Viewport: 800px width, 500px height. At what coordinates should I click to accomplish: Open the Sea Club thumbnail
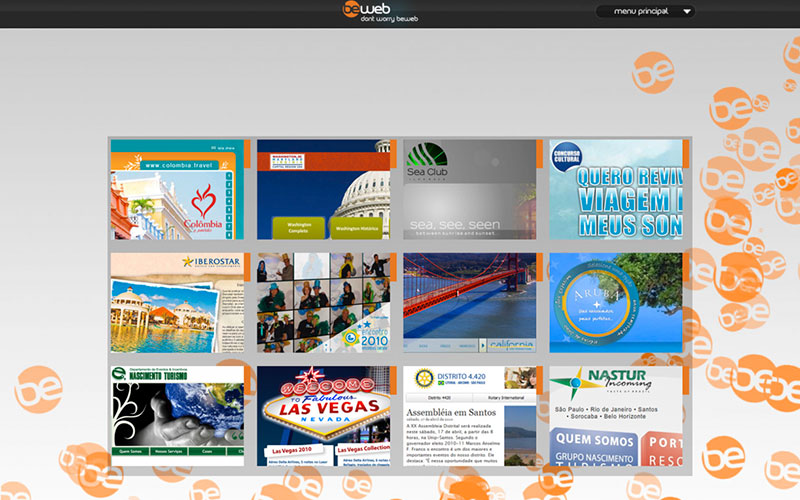pos(469,189)
